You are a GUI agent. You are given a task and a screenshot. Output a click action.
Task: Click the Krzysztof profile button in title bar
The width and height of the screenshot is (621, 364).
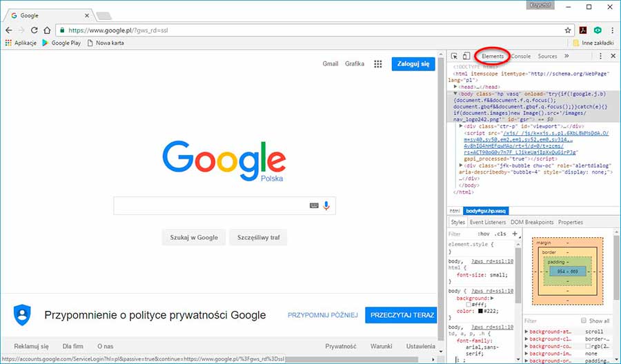(x=540, y=6)
